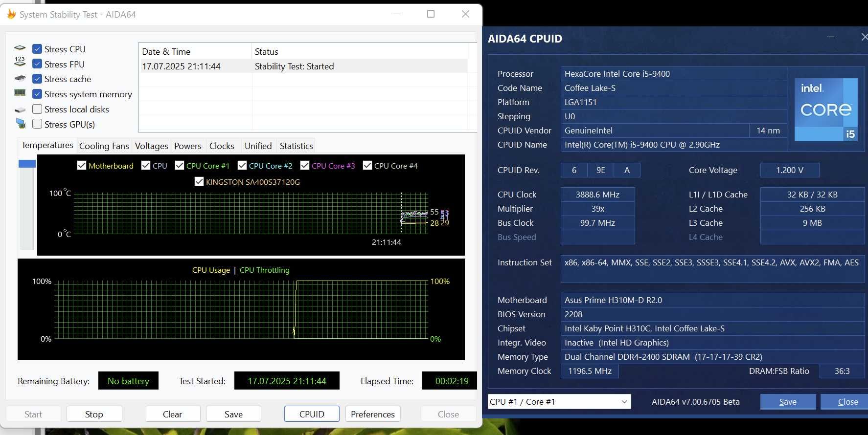868x435 pixels.
Task: Open the Unified tab
Action: coord(258,146)
